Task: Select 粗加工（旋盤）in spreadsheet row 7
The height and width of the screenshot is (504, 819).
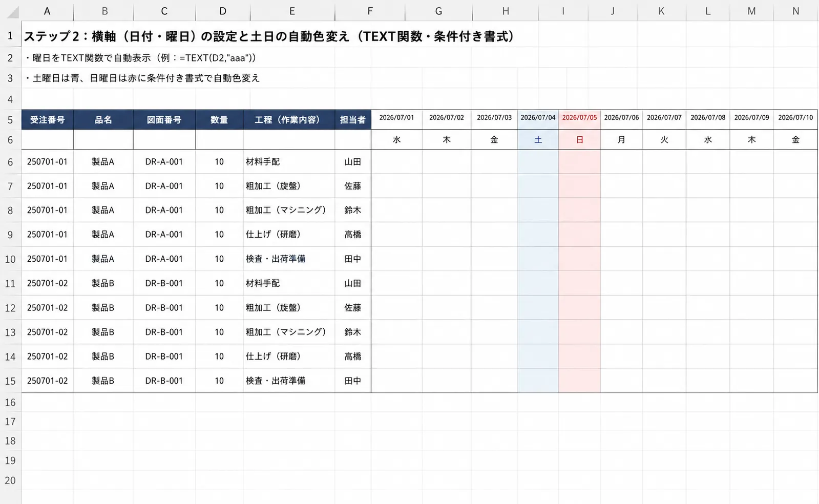Action: [289, 186]
